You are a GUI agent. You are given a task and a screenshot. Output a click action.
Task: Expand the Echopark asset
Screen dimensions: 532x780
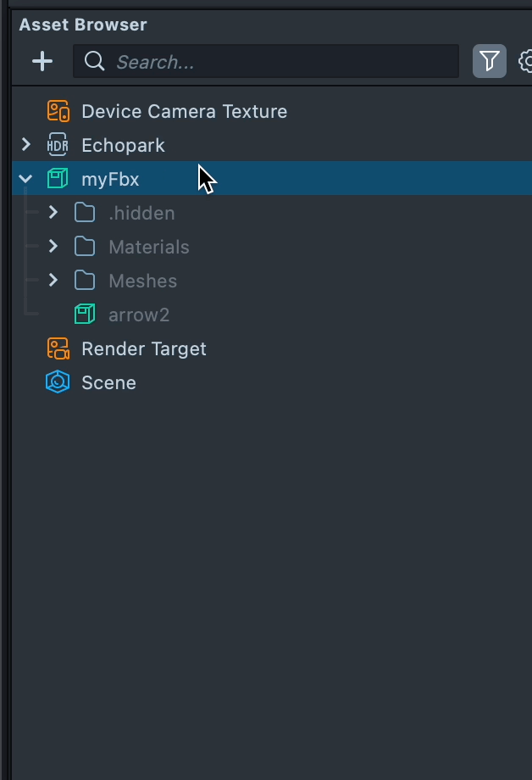pyautogui.click(x=26, y=145)
